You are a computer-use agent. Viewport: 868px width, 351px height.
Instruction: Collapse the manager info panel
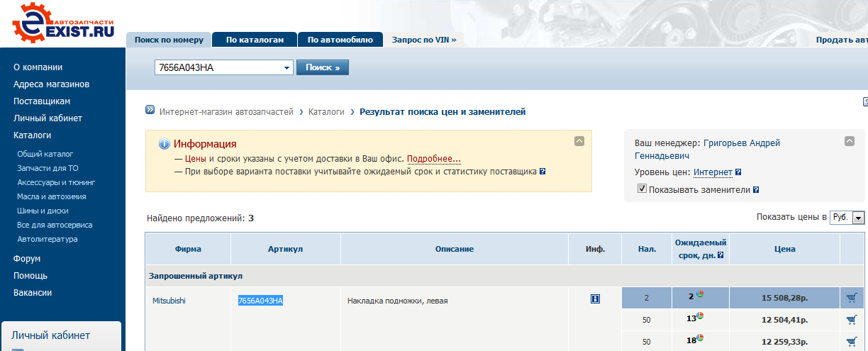coord(850,141)
